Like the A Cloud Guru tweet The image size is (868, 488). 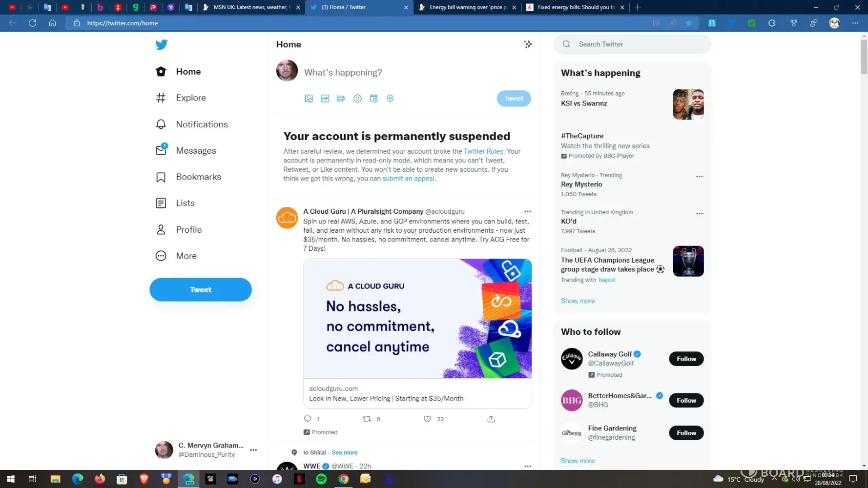tap(428, 419)
